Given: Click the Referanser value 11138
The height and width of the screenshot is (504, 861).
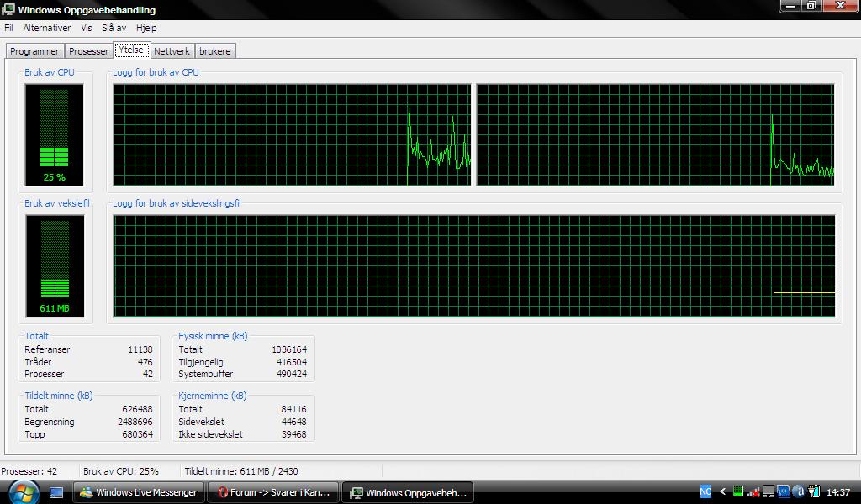Looking at the screenshot, I should coord(140,349).
